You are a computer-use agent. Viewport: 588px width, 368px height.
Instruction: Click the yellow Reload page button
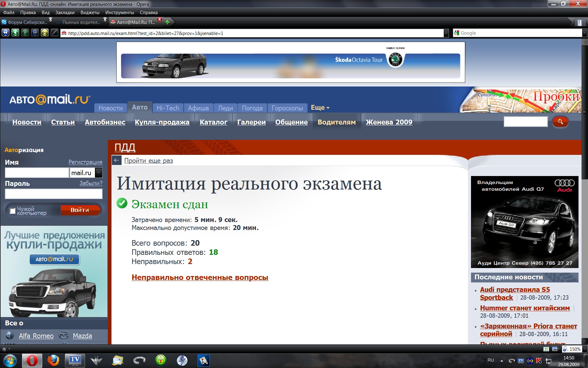(x=44, y=33)
